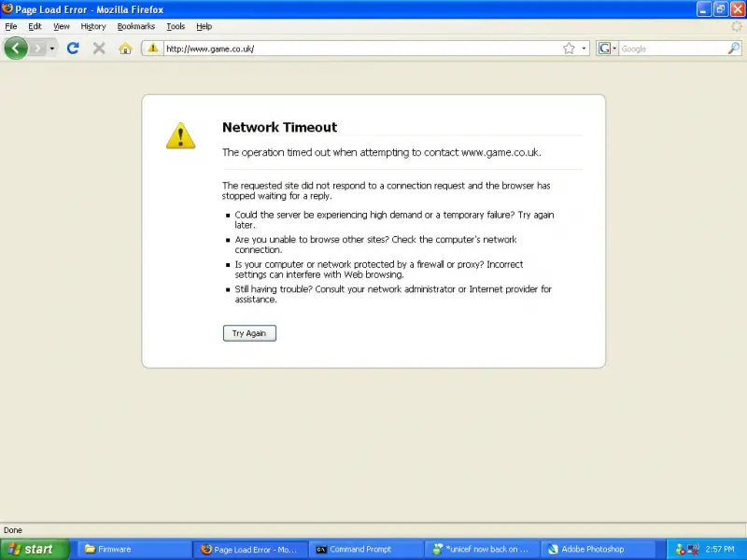Image resolution: width=747 pixels, height=560 pixels.
Task: Open the History menu
Action: [x=92, y=26]
